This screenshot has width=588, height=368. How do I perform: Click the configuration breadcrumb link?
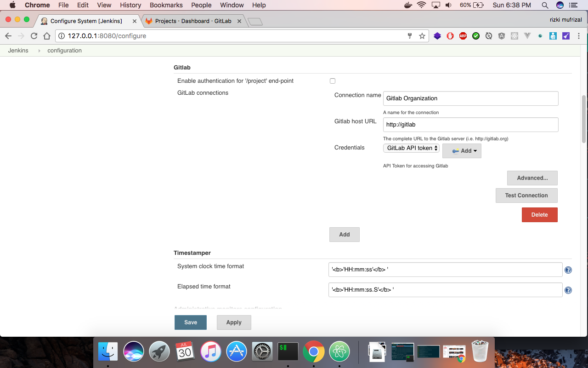[64, 51]
